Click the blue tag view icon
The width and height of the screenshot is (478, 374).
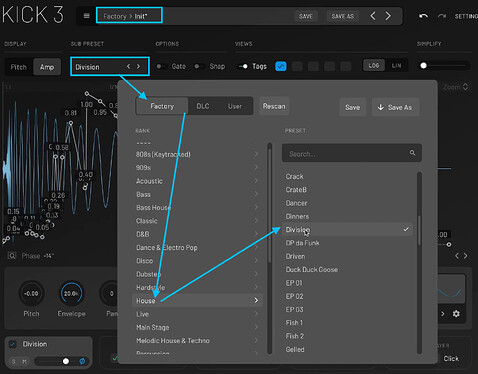coord(281,66)
